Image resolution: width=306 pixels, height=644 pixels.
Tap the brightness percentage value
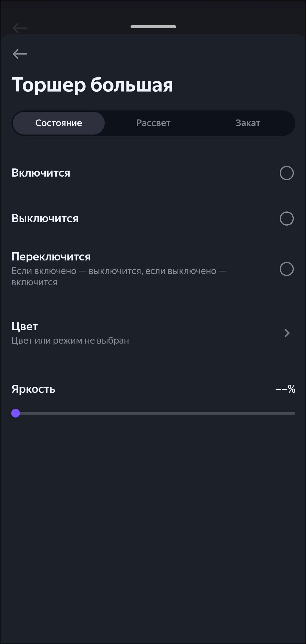(x=285, y=389)
